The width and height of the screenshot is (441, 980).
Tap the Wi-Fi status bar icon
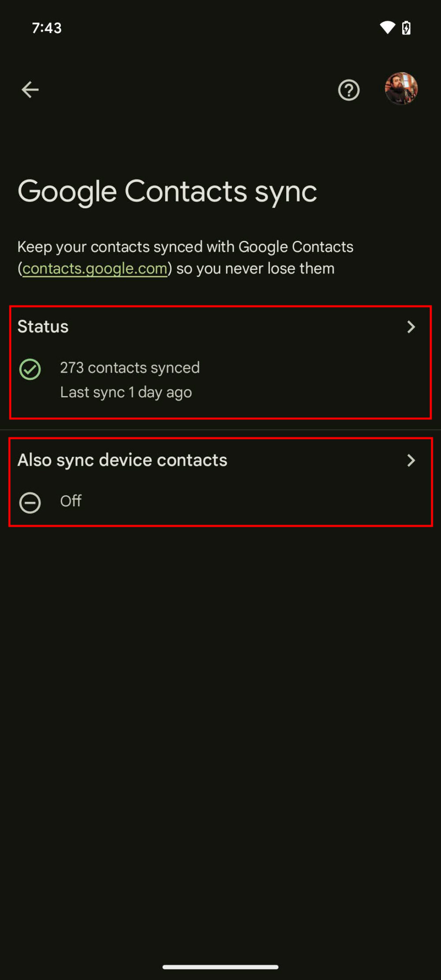[388, 28]
